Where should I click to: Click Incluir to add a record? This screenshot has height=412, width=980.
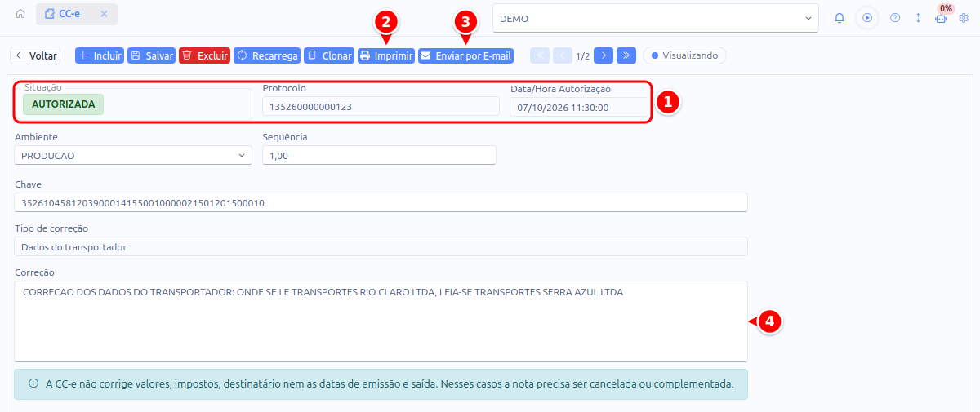[99, 55]
